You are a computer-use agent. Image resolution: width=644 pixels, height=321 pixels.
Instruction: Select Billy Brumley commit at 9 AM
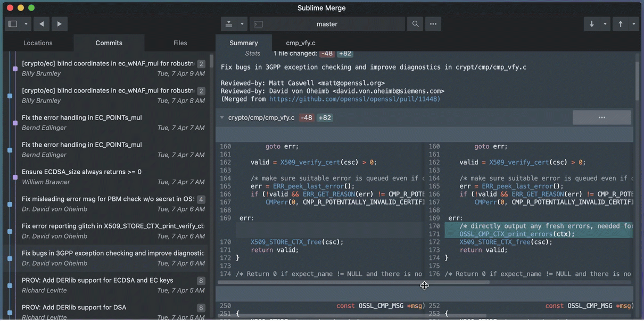(x=112, y=69)
